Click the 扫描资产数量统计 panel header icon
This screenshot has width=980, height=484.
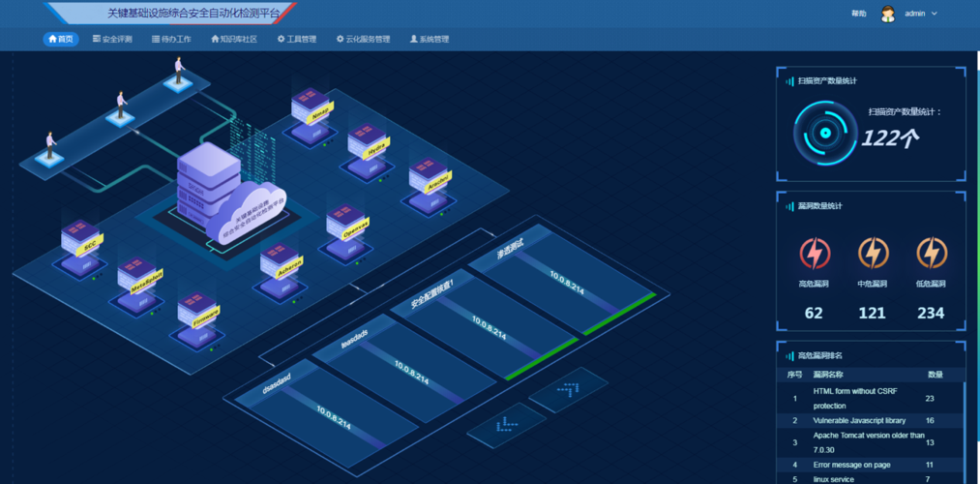(x=790, y=80)
